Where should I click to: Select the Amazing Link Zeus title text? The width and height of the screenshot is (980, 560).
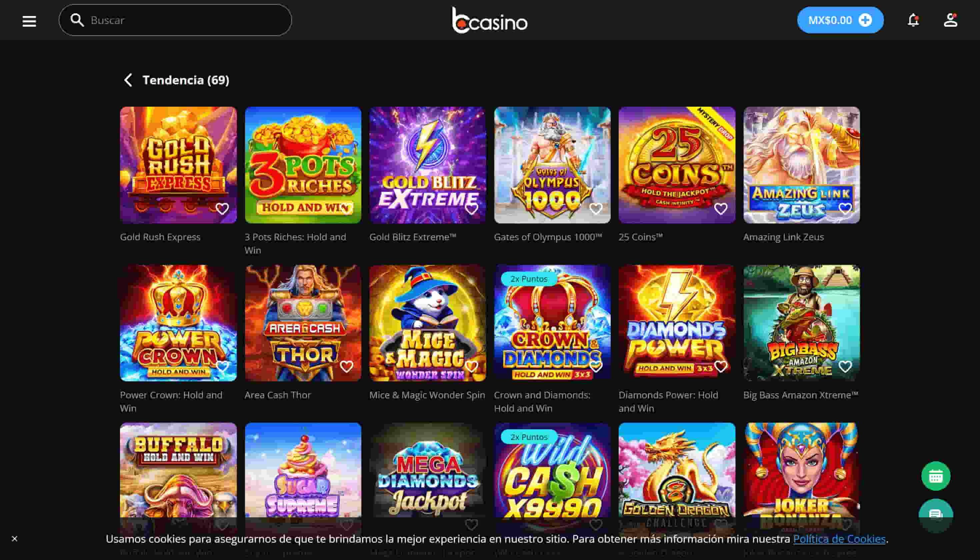pos(783,237)
